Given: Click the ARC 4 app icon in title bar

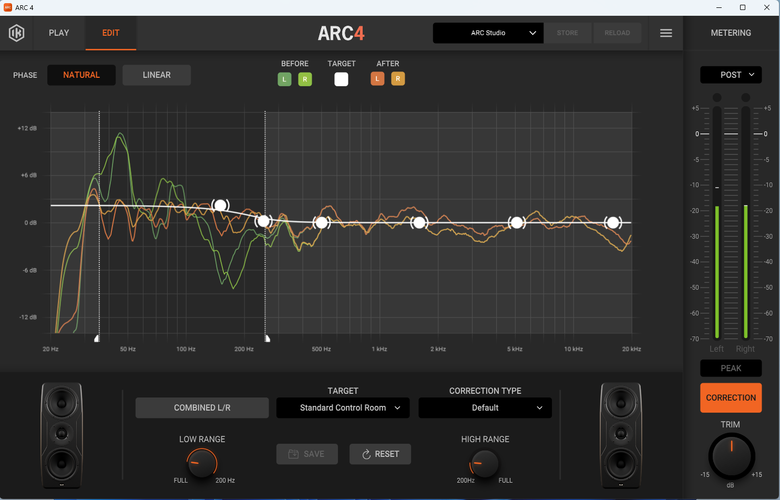Looking at the screenshot, I should 7,7.
